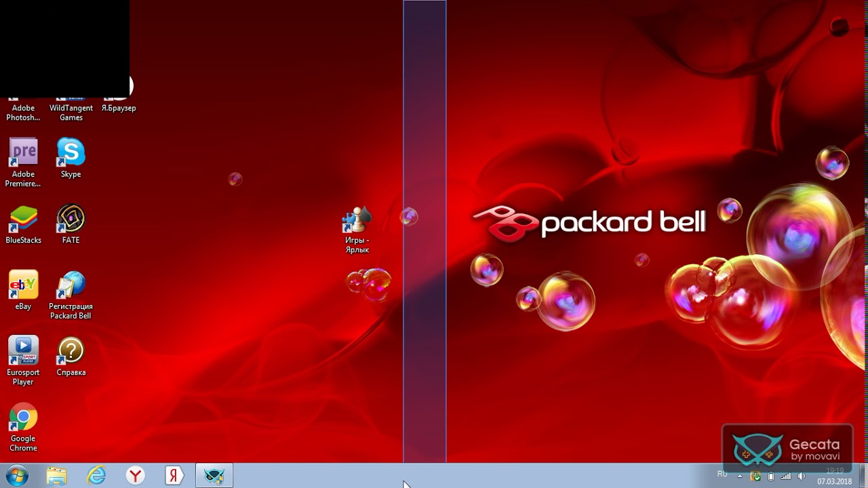Check the battery status tray icon
Viewport: 868px width, 488px height.
771,476
